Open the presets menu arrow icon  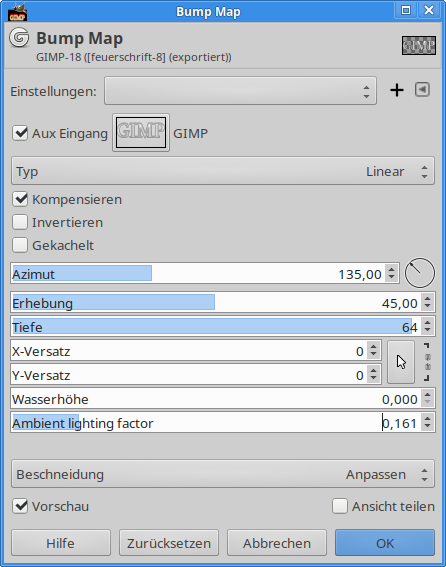pyautogui.click(x=422, y=90)
